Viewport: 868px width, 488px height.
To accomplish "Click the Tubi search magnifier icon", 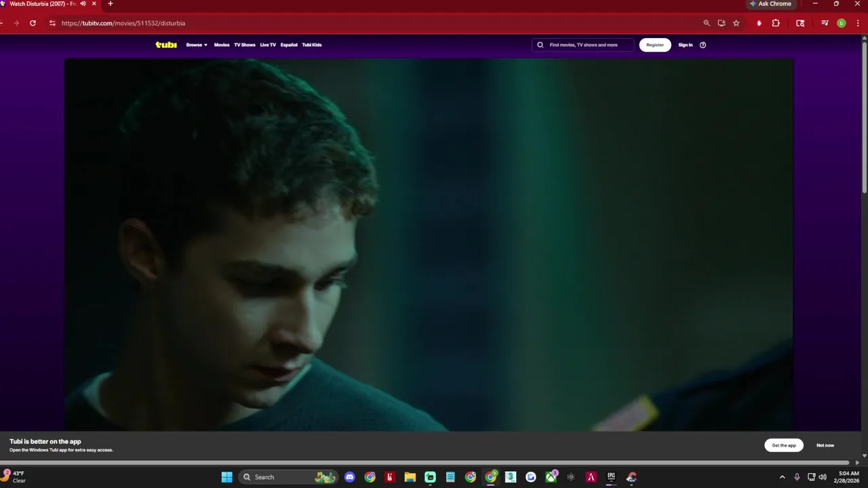I will point(540,45).
